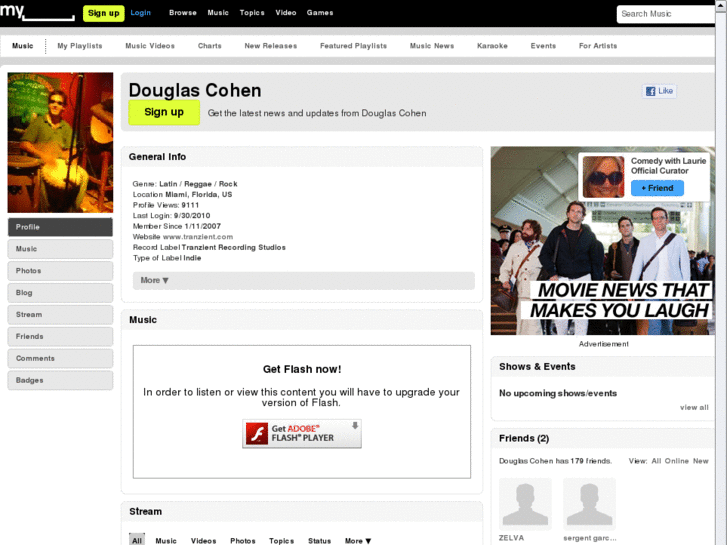Click the yellow Sign up button in top bar
The height and width of the screenshot is (545, 727).
pos(104,13)
